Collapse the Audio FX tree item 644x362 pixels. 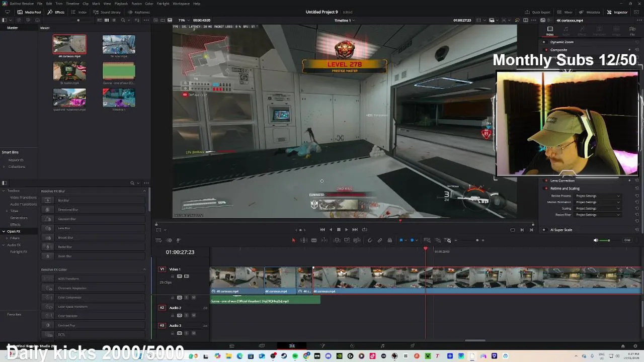coord(4,245)
